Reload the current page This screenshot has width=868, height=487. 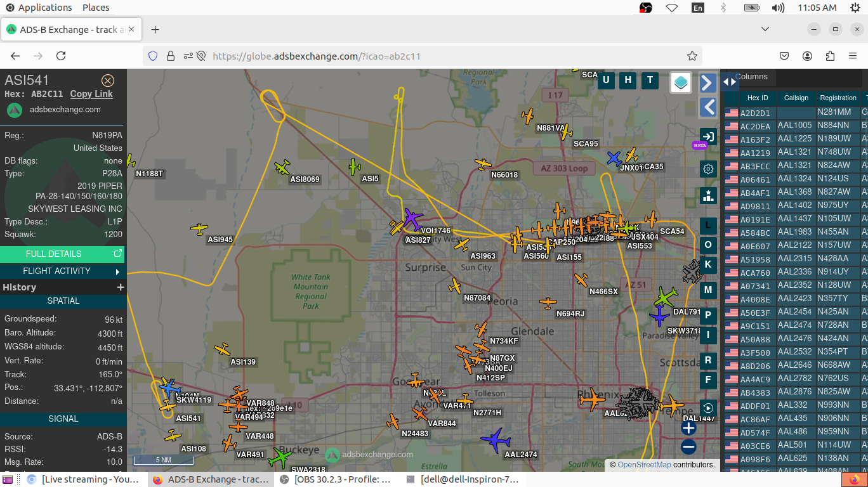click(x=61, y=56)
